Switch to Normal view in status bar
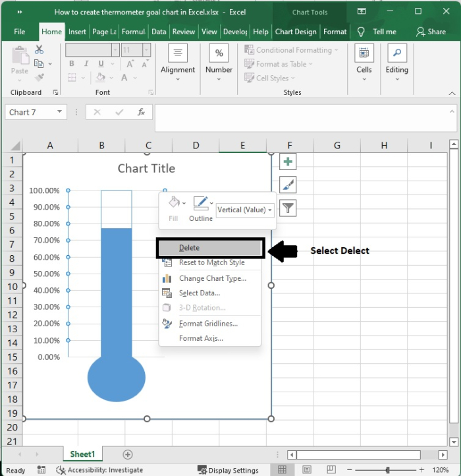 [282, 470]
